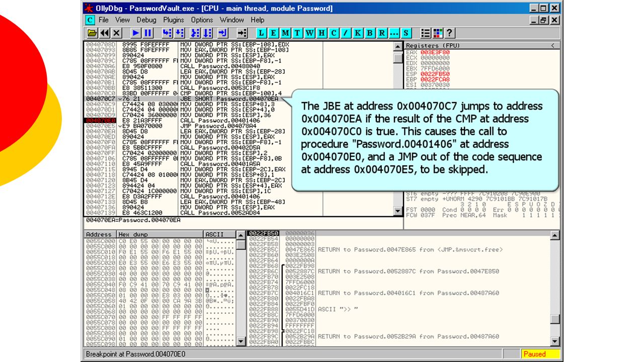Image resolution: width=644 pixels, height=362 pixels.
Task: Select dump row at address 0055C000
Action: (160, 241)
